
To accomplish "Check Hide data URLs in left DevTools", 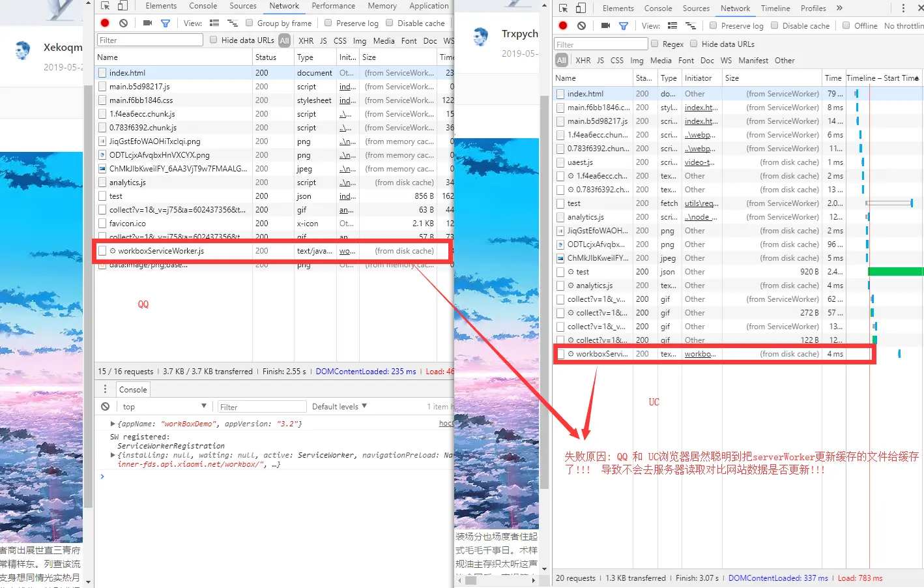I will [213, 40].
